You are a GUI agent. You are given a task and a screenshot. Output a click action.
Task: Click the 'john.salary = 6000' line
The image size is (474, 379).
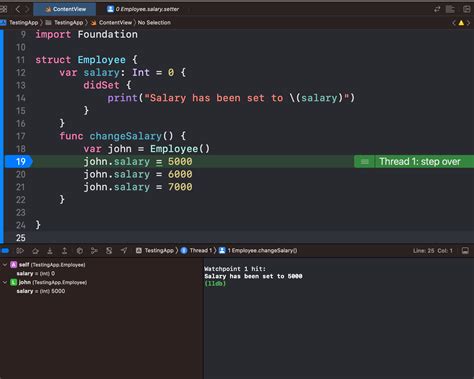138,174
